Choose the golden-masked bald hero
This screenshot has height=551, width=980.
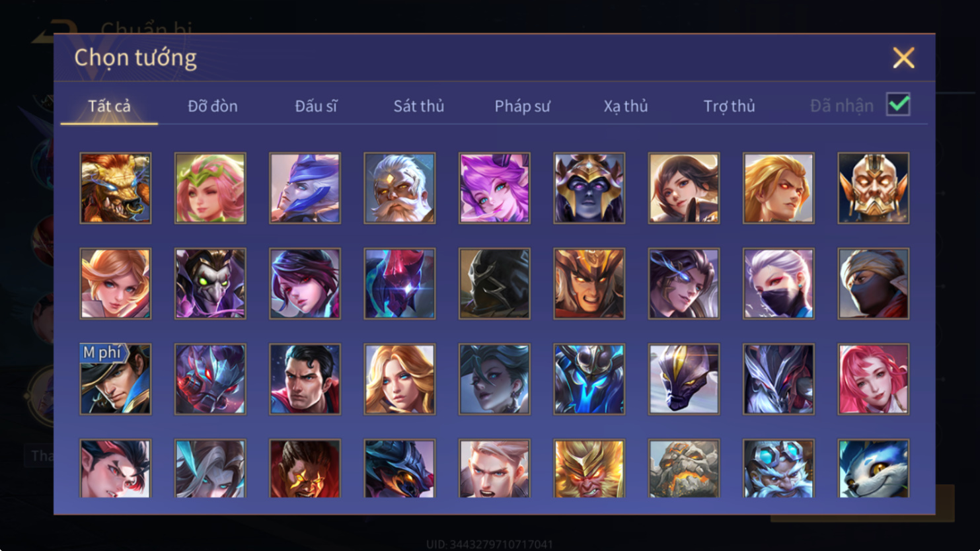click(874, 188)
